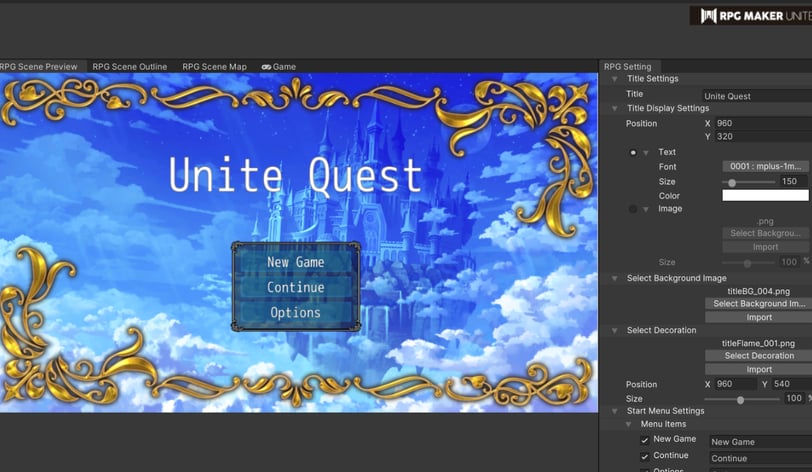Click the disabled Import button under Image
Viewport: 812px width, 472px height.
[765, 247]
